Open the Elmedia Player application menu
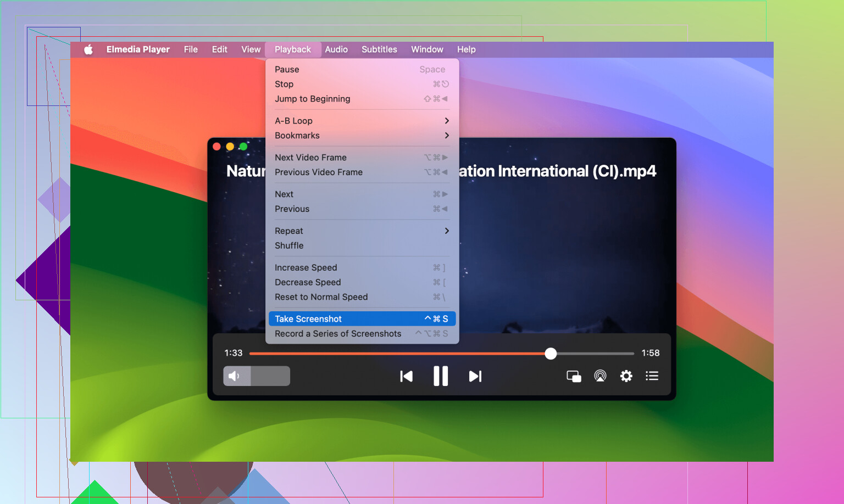 click(x=138, y=49)
